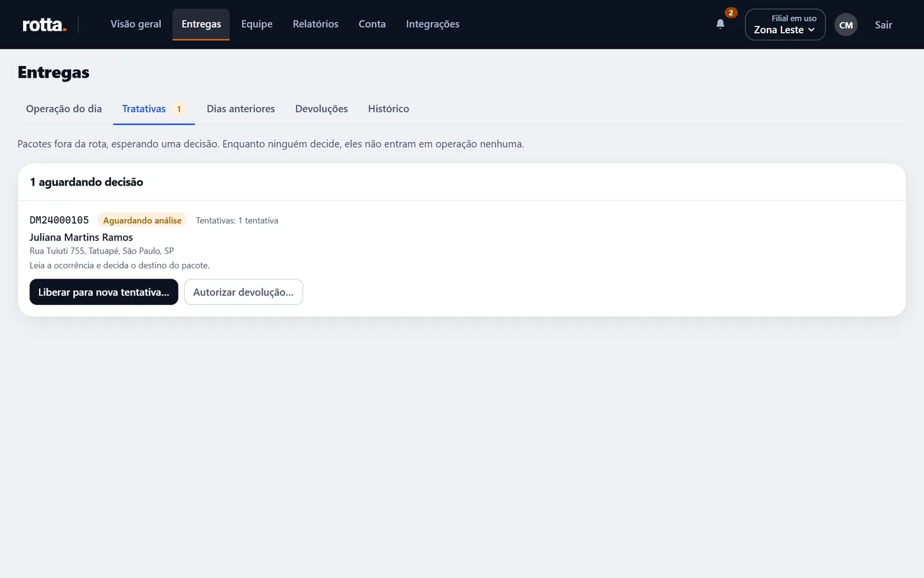
Task: Select the Tratativas tab
Action: click(x=154, y=109)
